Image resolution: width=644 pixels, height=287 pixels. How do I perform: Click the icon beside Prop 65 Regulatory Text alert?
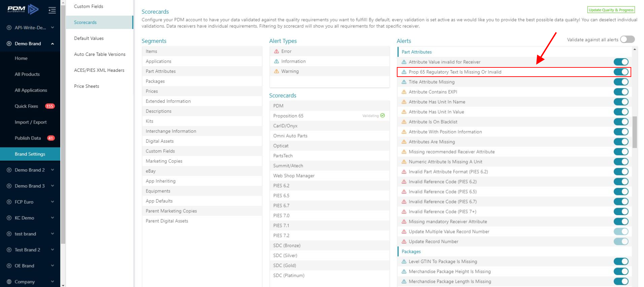404,72
